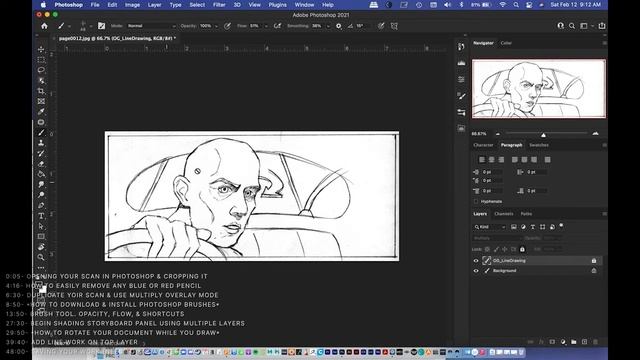This screenshot has height=360, width=640.
Task: Select the Crop tool
Action: 41,91
